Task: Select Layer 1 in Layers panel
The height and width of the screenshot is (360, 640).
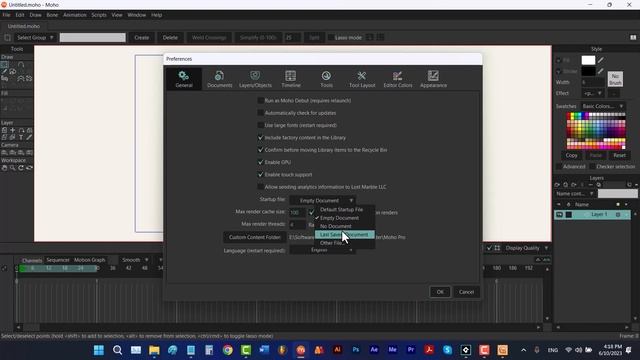Action: pyautogui.click(x=592, y=215)
